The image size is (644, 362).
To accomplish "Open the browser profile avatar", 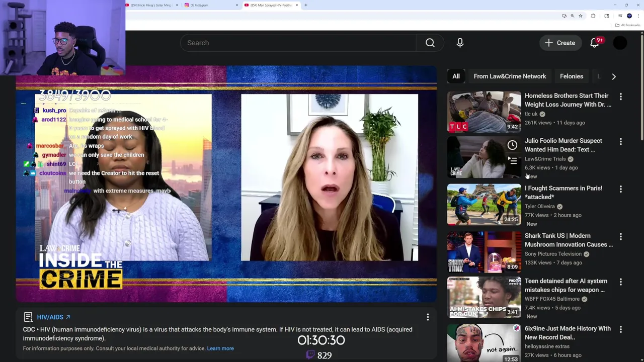I will 629,16.
